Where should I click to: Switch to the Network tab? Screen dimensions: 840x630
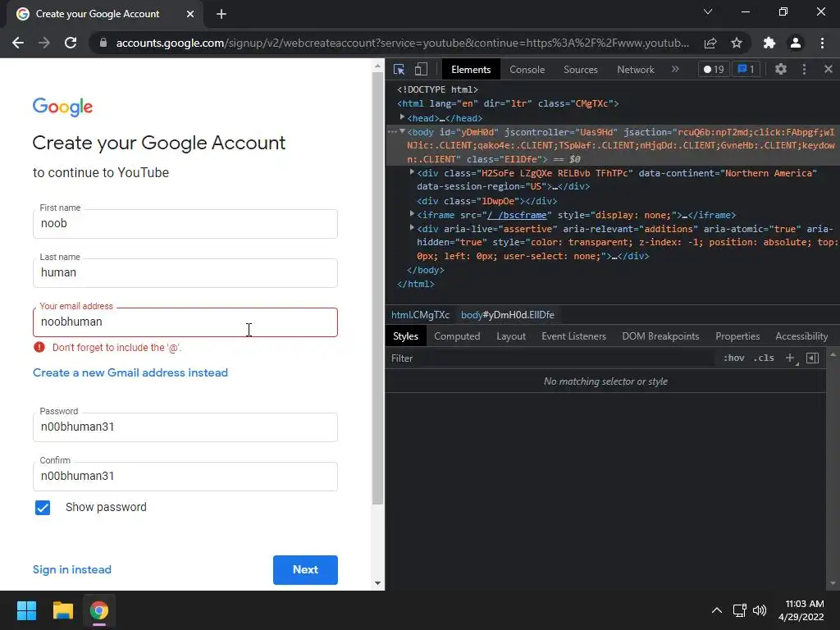click(x=636, y=70)
